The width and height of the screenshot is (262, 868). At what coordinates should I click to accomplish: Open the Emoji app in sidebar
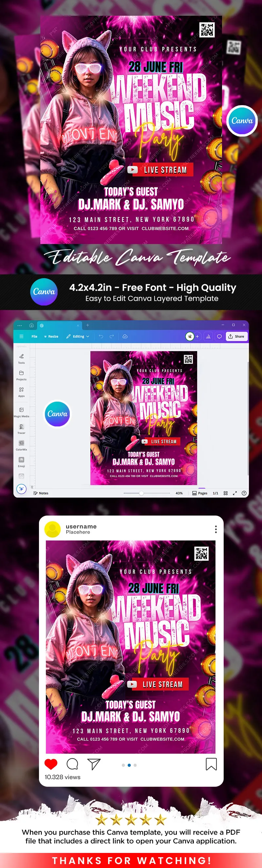[21, 461]
